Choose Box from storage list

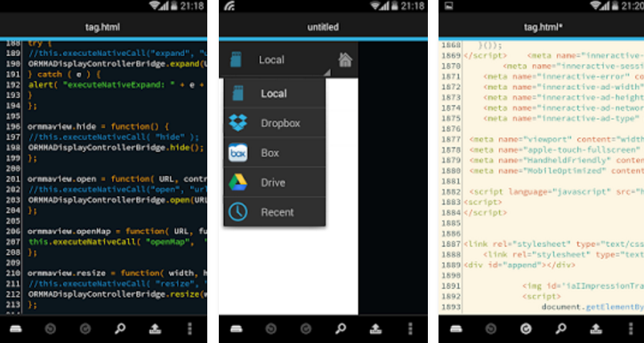[x=275, y=153]
